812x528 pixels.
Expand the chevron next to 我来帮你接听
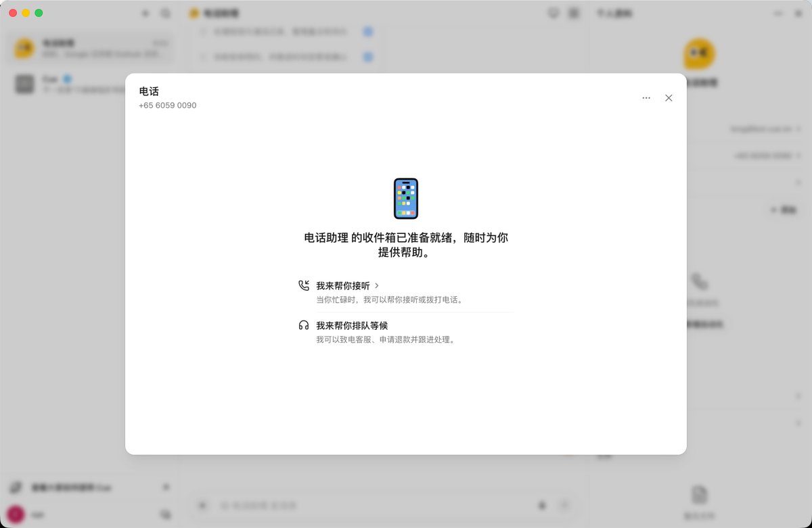coord(377,286)
